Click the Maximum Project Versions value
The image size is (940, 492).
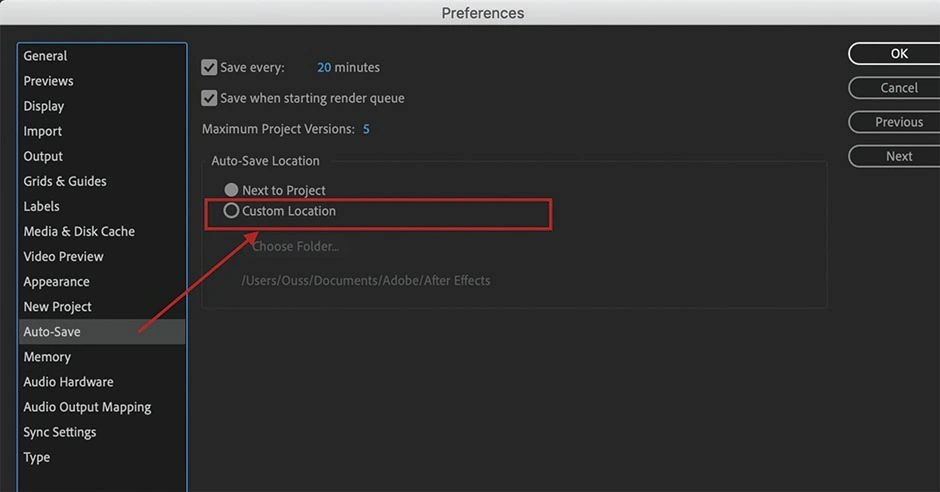[x=366, y=129]
